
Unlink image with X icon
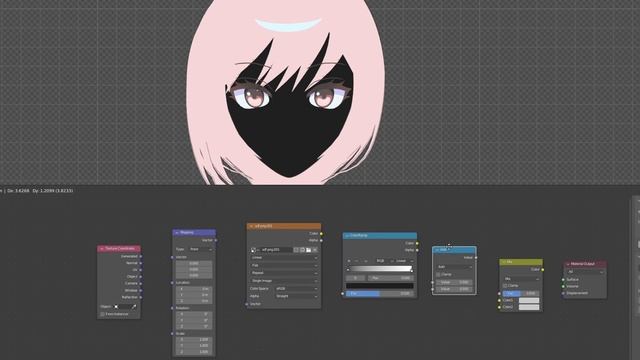coord(315,250)
